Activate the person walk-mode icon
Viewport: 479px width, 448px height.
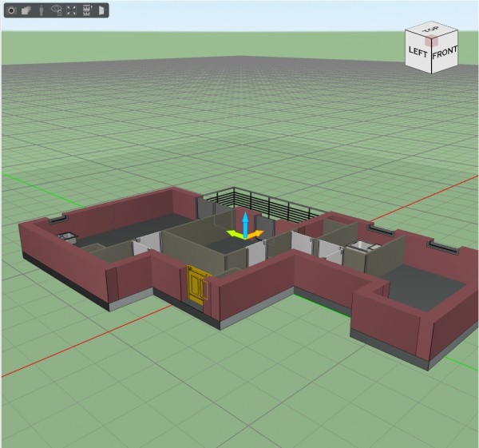point(42,10)
